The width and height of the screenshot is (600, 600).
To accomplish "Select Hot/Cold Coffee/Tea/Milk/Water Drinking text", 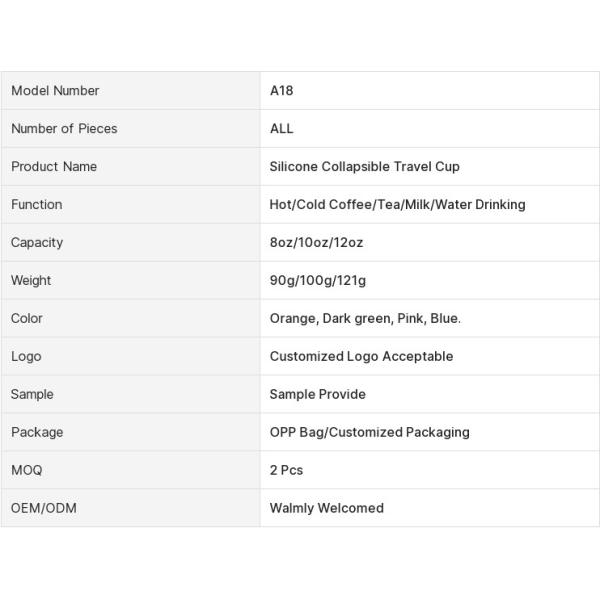I will [x=397, y=205].
